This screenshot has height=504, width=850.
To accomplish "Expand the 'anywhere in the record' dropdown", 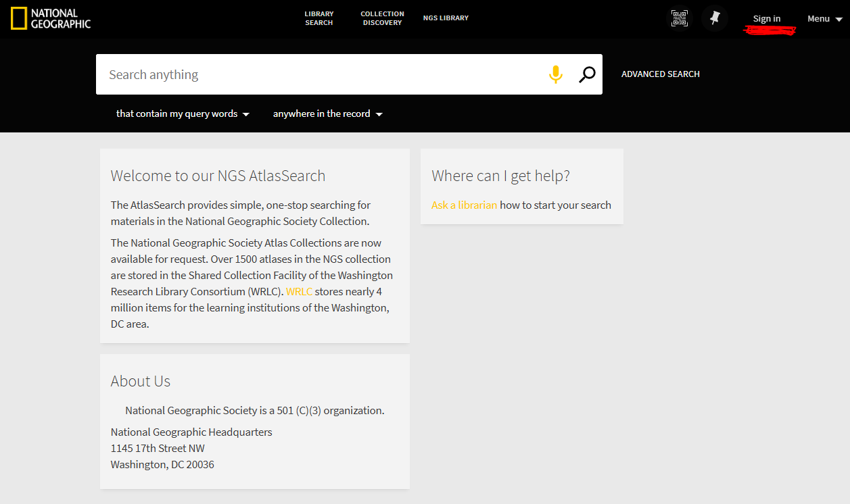I will click(x=328, y=114).
